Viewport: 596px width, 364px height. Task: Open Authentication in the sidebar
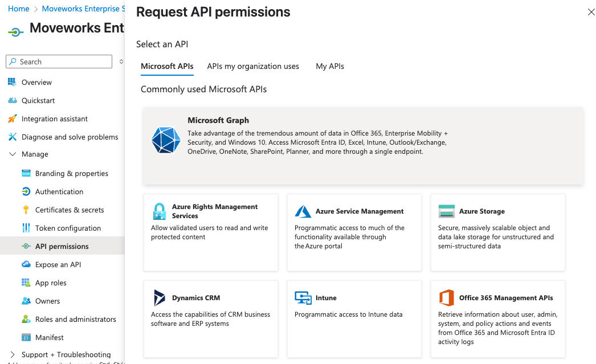click(59, 191)
